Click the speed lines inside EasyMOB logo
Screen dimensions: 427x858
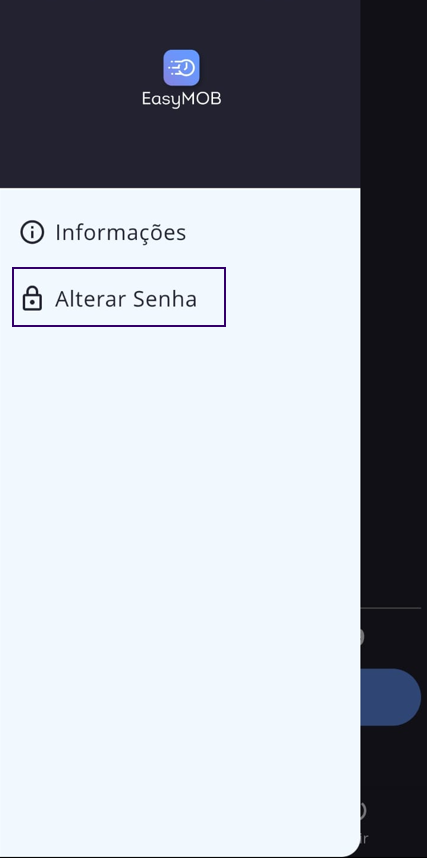(x=174, y=68)
